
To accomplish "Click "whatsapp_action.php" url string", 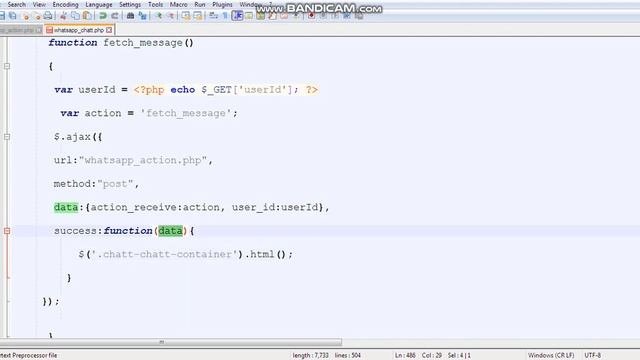I will [x=143, y=160].
